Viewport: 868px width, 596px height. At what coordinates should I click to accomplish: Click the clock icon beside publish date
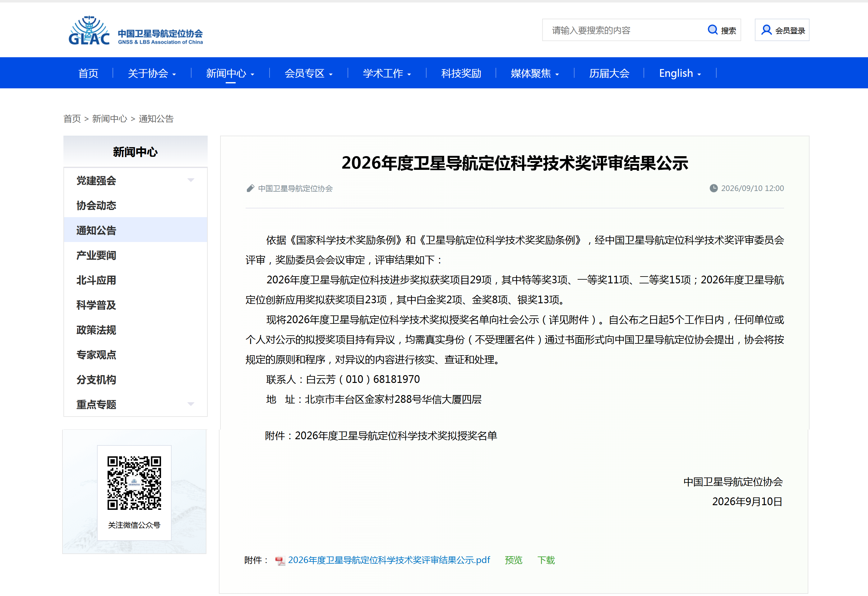(x=713, y=188)
